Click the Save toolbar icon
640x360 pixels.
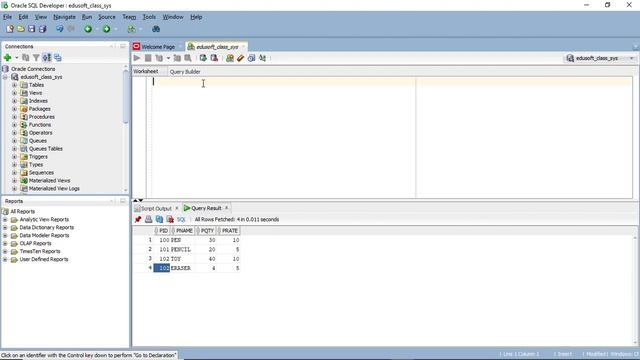(x=31, y=29)
